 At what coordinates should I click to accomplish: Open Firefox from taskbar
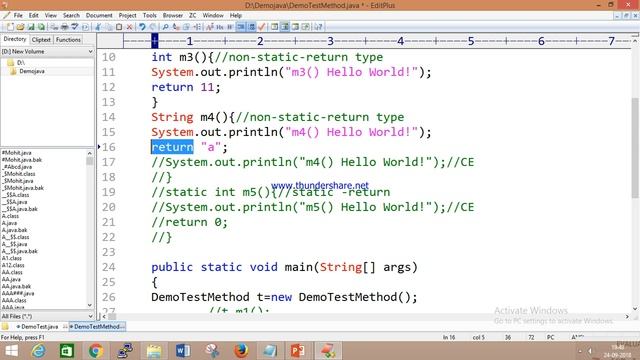coord(241,351)
